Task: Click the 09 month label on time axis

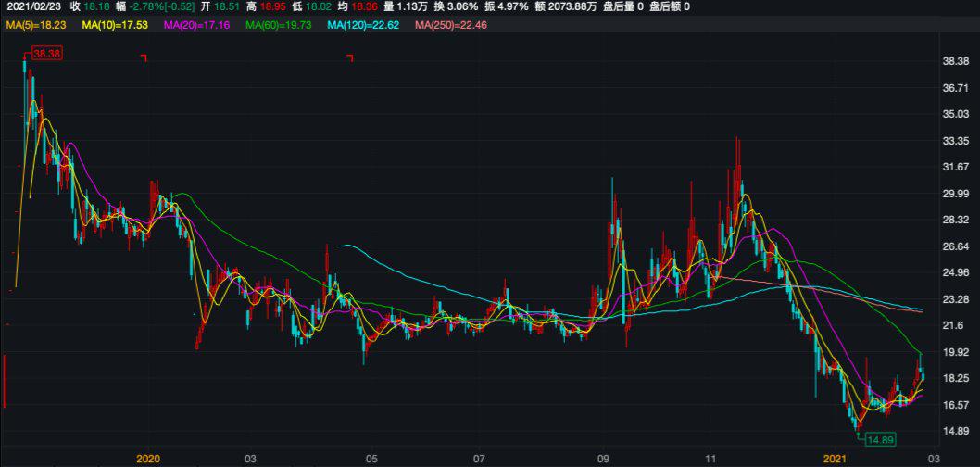Action: 604,459
